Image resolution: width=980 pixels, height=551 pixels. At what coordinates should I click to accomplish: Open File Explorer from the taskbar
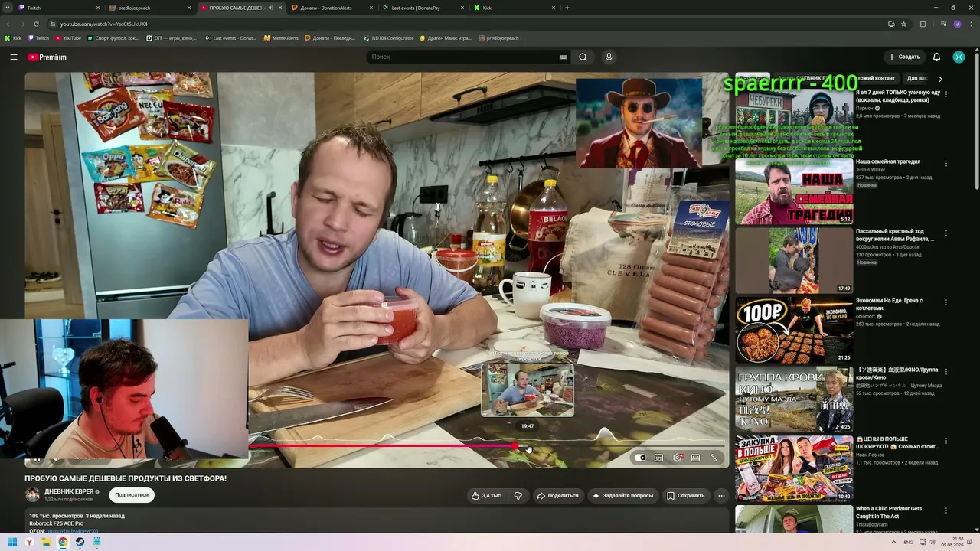pyautogui.click(x=46, y=543)
